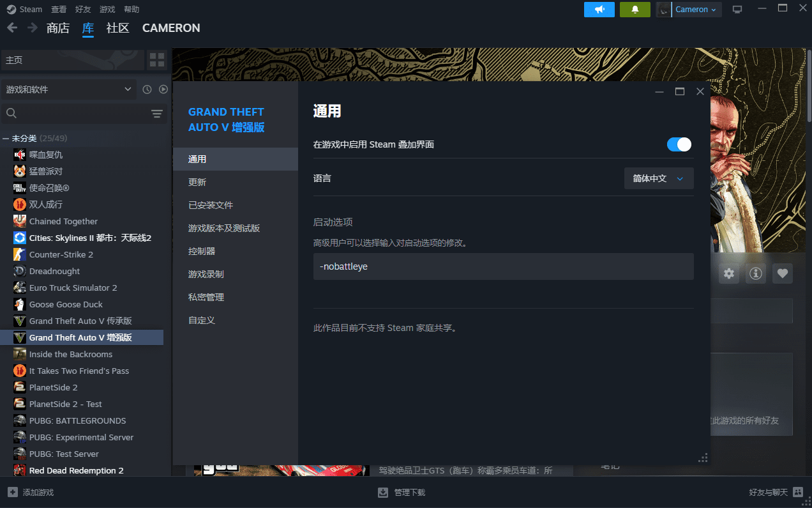Click the launch options field -nobattleye

pyautogui.click(x=503, y=266)
